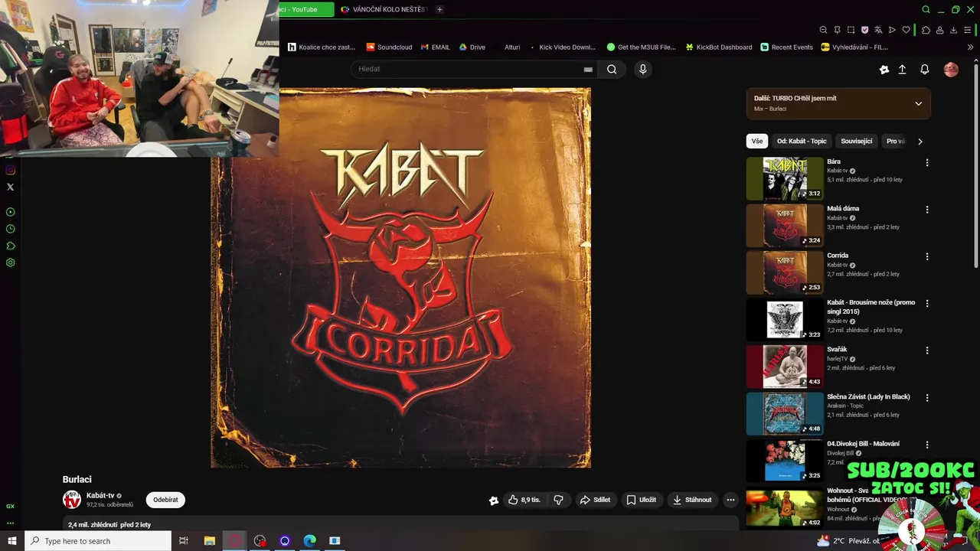Click the Sdílet share button
The width and height of the screenshot is (980, 551).
tap(596, 500)
